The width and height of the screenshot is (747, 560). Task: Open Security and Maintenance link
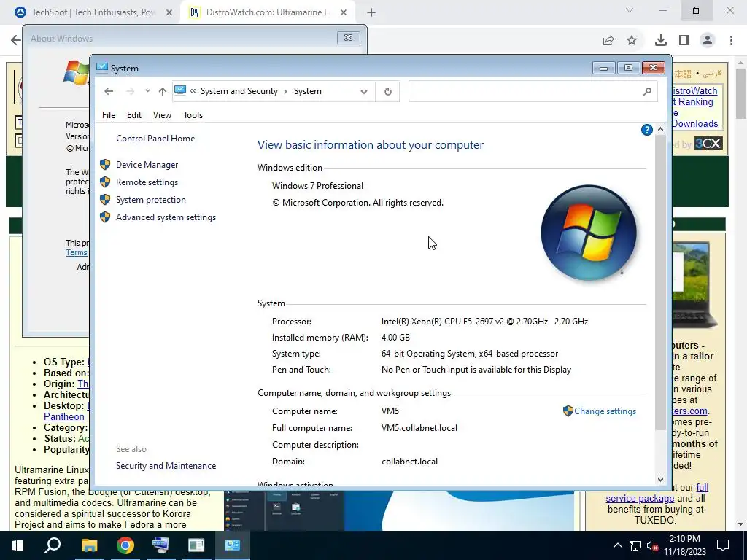pyautogui.click(x=166, y=466)
